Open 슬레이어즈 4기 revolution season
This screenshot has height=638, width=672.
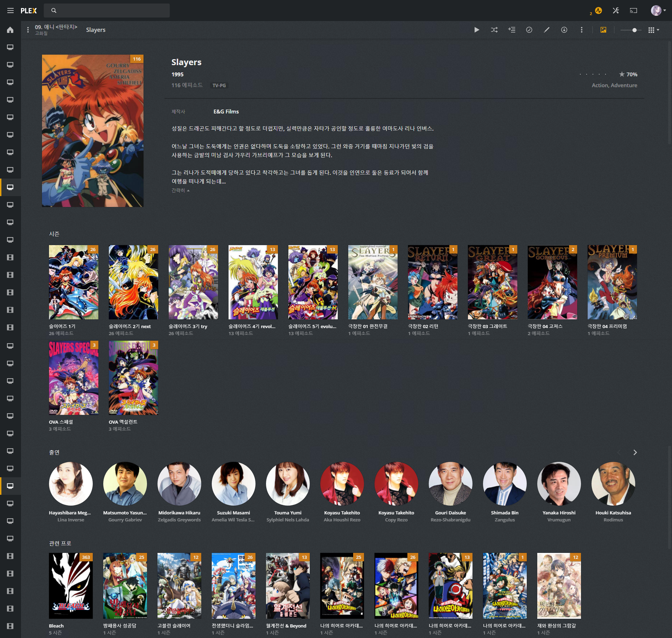click(x=253, y=282)
